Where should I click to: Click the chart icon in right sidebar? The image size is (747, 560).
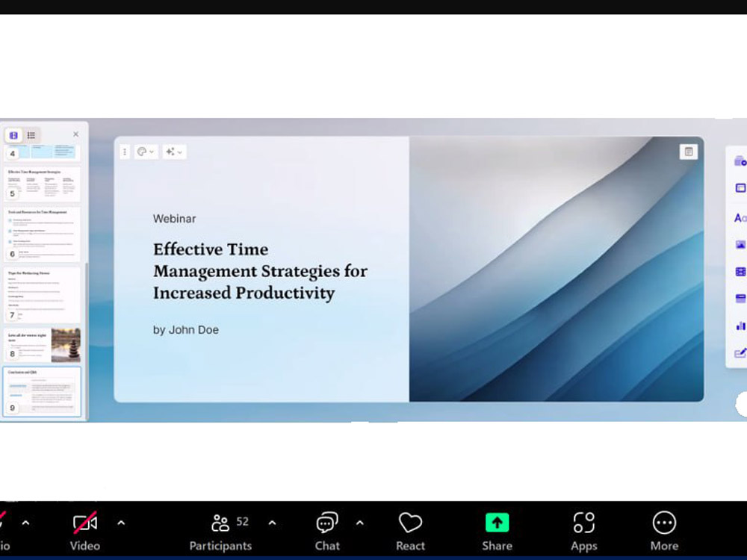pos(740,326)
